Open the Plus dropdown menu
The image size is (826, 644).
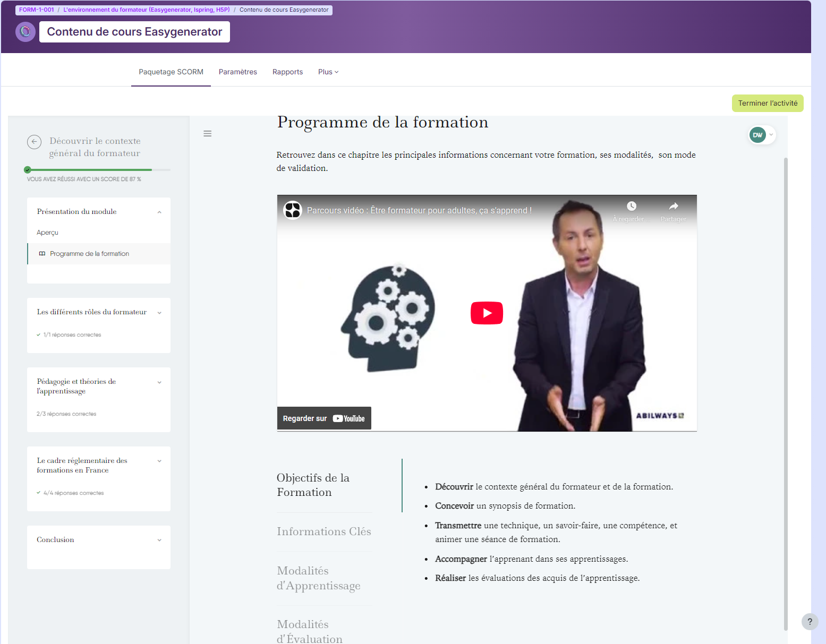click(x=327, y=72)
